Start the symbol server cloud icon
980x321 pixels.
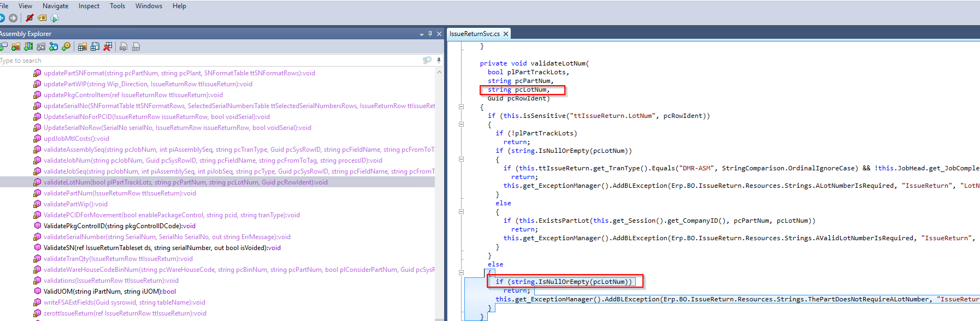55,18
